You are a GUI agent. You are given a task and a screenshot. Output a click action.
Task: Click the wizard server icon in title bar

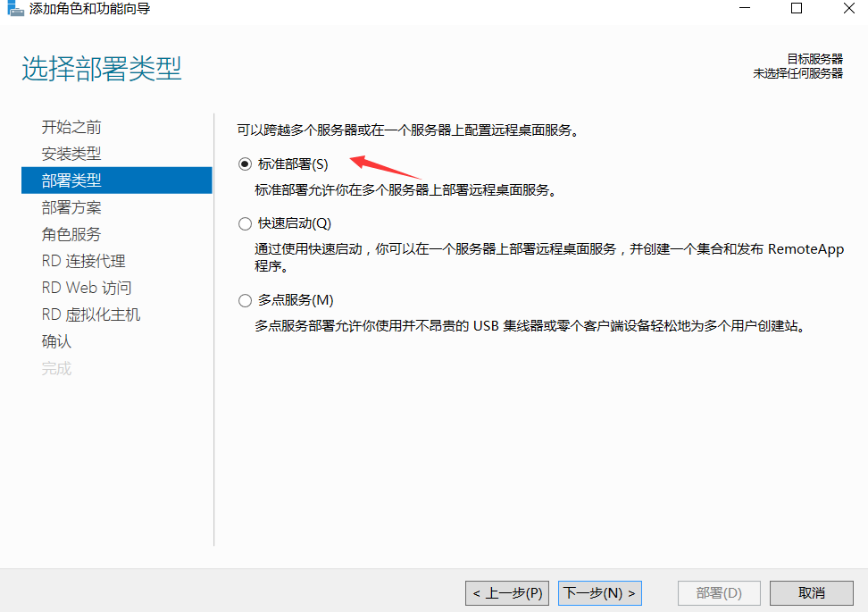click(x=15, y=9)
